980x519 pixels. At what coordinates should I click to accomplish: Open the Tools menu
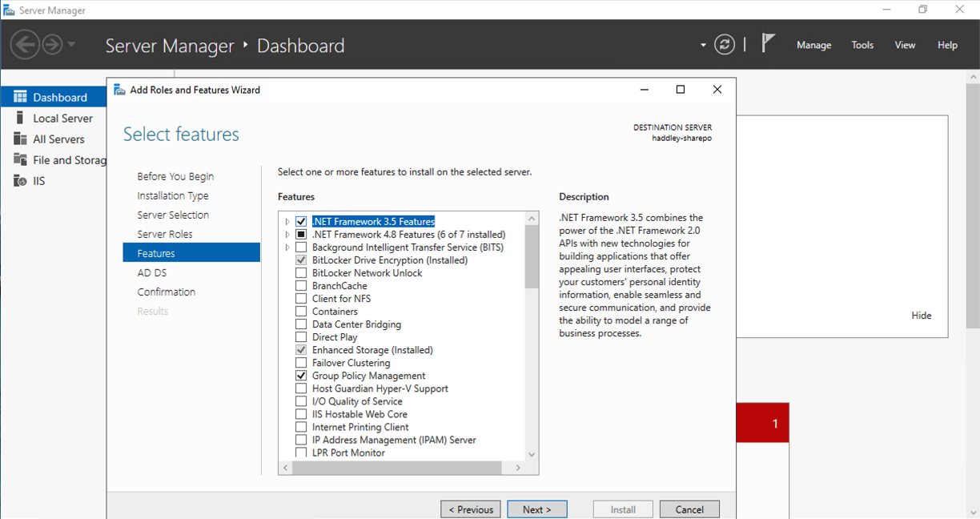click(x=862, y=45)
